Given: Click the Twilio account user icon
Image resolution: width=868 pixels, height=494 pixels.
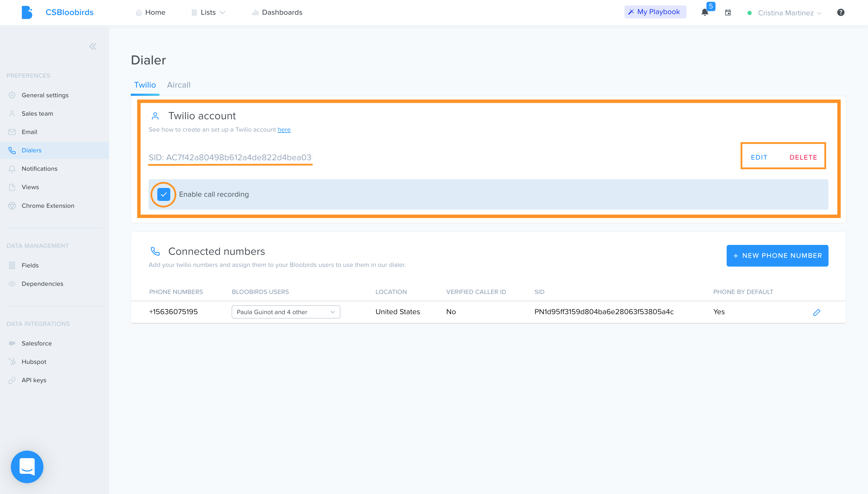Looking at the screenshot, I should (x=155, y=116).
